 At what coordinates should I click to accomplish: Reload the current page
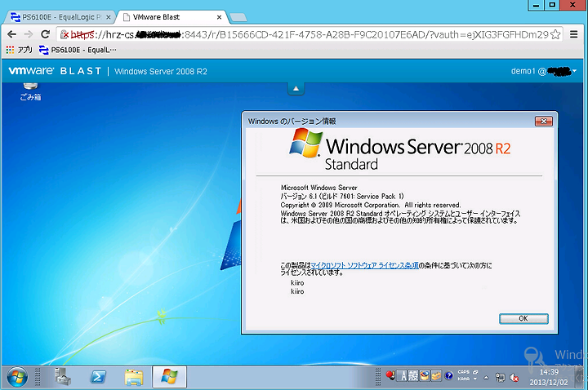coord(46,34)
